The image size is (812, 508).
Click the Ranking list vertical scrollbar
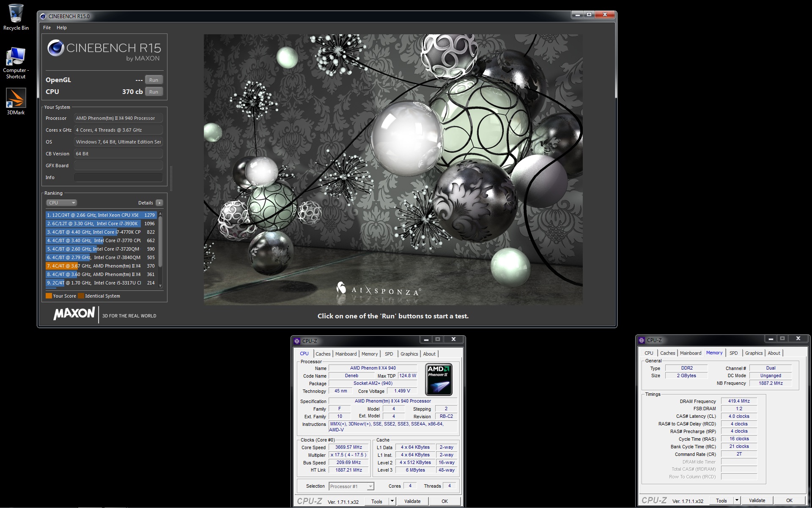click(x=160, y=250)
